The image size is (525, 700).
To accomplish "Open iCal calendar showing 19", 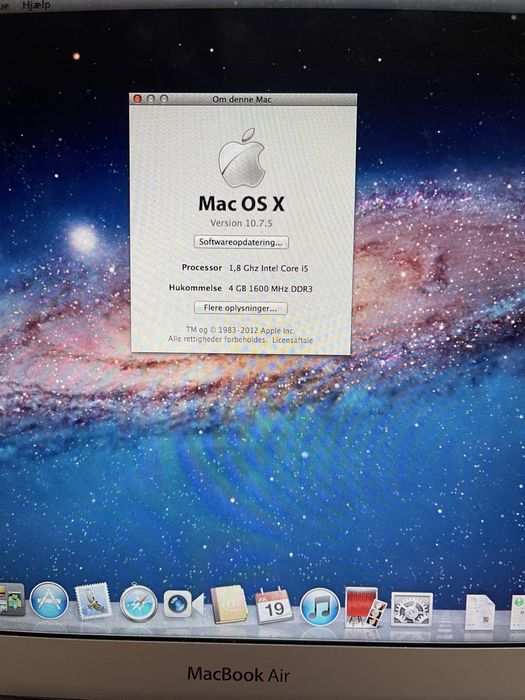I will tap(274, 605).
